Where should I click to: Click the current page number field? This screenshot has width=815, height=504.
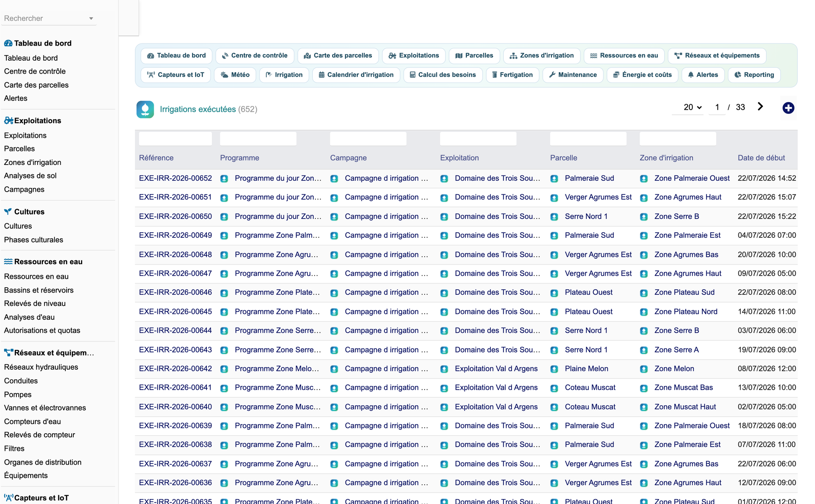click(717, 107)
